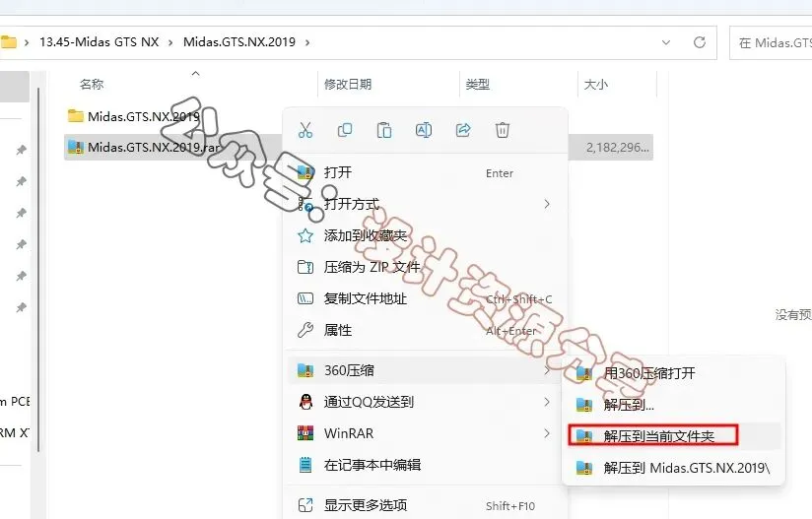Viewport: 812px width, 519px height.
Task: Click the folder icon in address bar
Action: coord(9,42)
